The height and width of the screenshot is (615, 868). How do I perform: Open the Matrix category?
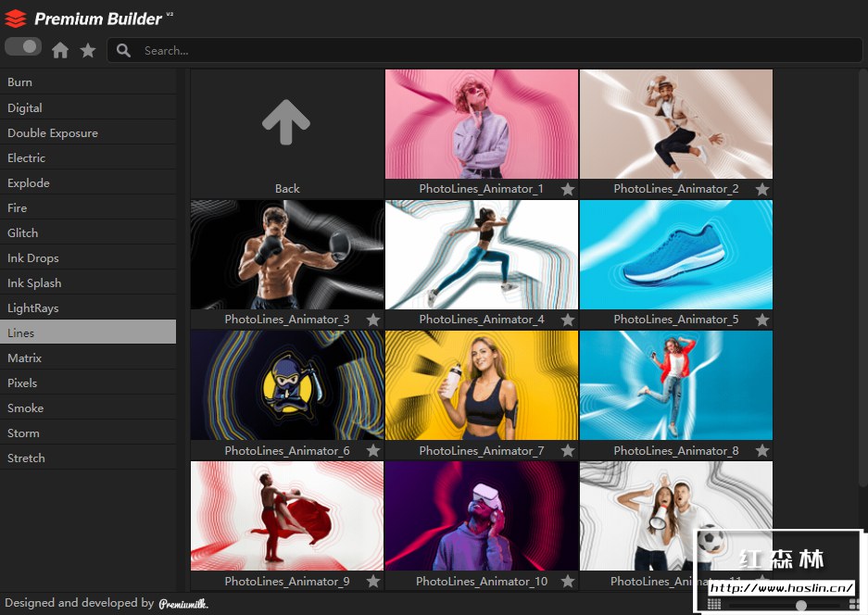click(88, 358)
